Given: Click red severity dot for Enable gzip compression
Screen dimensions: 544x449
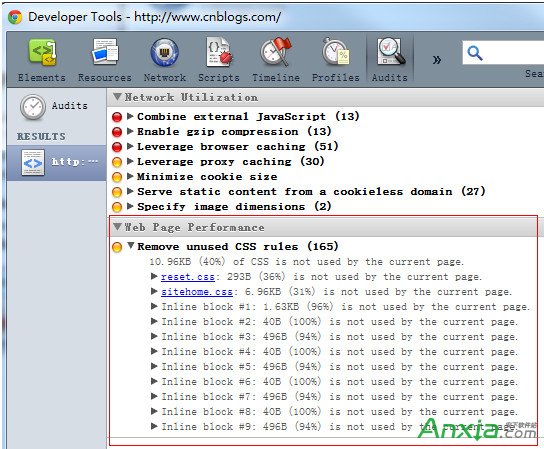Looking at the screenshot, I should [x=117, y=132].
